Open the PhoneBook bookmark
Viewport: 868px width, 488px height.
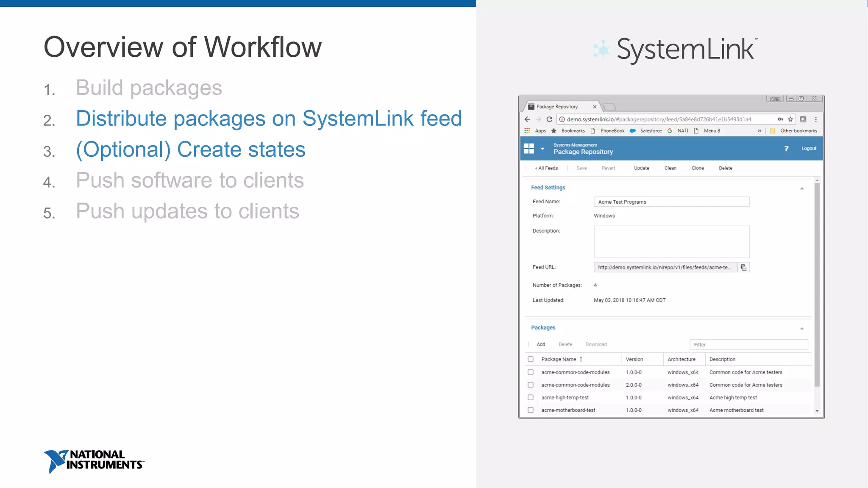tap(608, 130)
